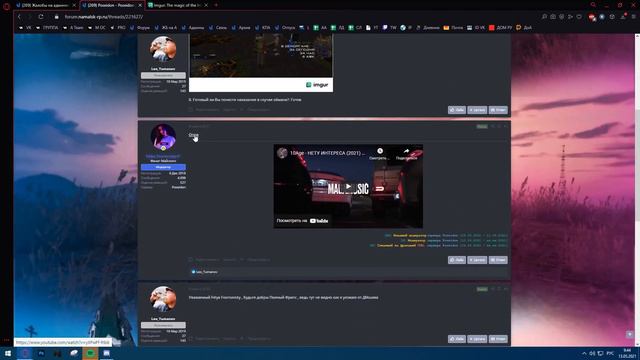Open the Opera main menu icon

(x=7, y=6)
